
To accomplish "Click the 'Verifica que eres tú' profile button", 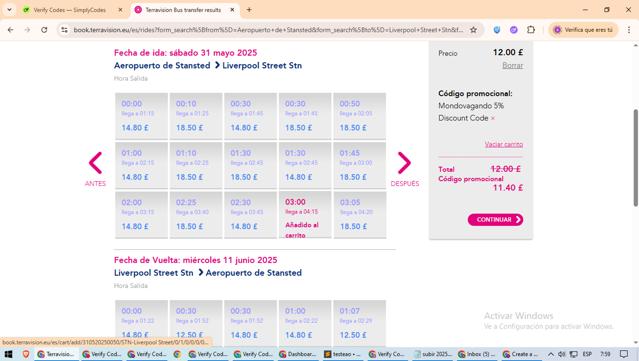I will pyautogui.click(x=583, y=30).
